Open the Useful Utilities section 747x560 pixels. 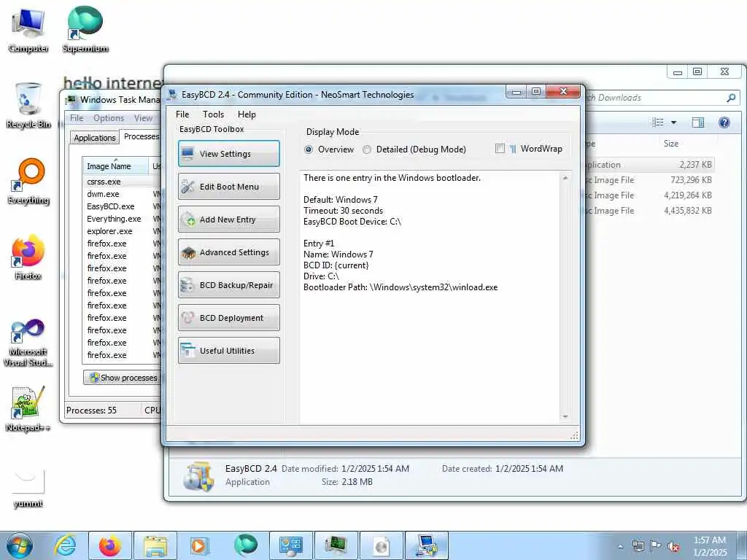[x=228, y=351]
